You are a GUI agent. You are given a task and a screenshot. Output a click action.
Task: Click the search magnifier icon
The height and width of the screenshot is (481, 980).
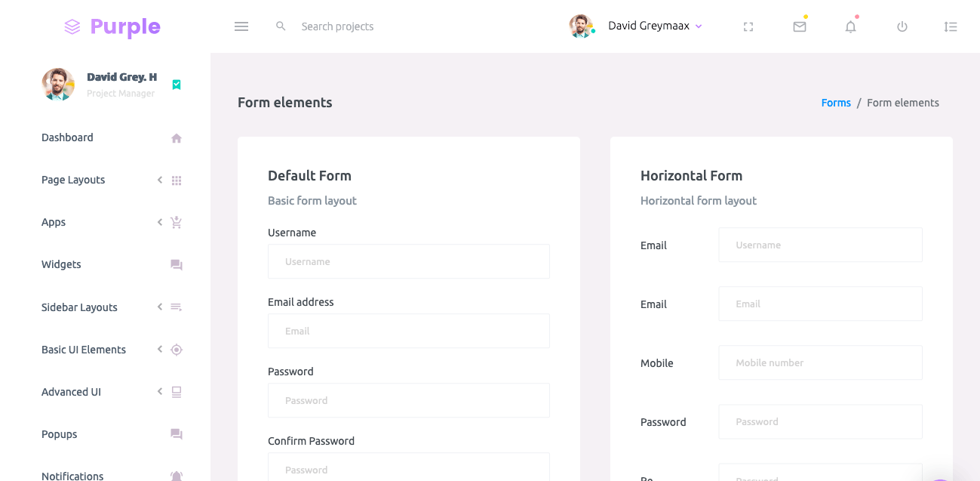coord(281,26)
